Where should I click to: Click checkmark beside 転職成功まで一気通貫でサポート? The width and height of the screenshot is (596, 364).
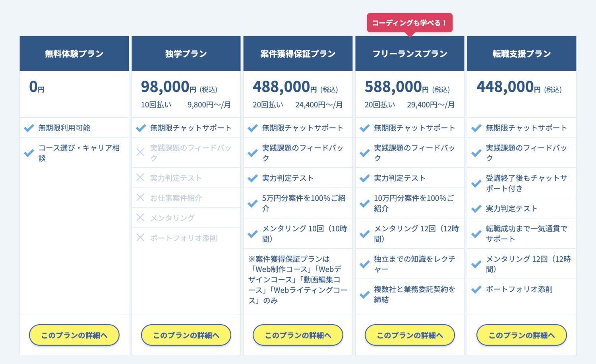click(476, 234)
